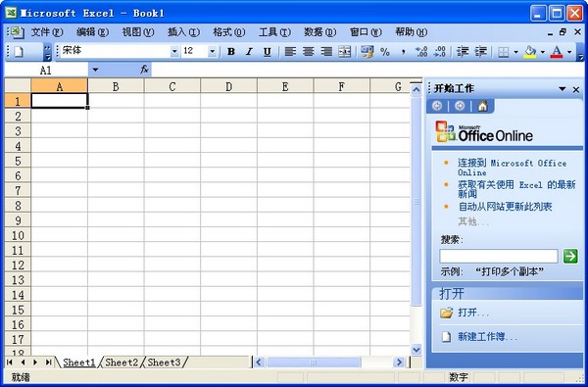Image resolution: width=588 pixels, height=387 pixels.
Task: Select column C header
Action: pyautogui.click(x=172, y=86)
